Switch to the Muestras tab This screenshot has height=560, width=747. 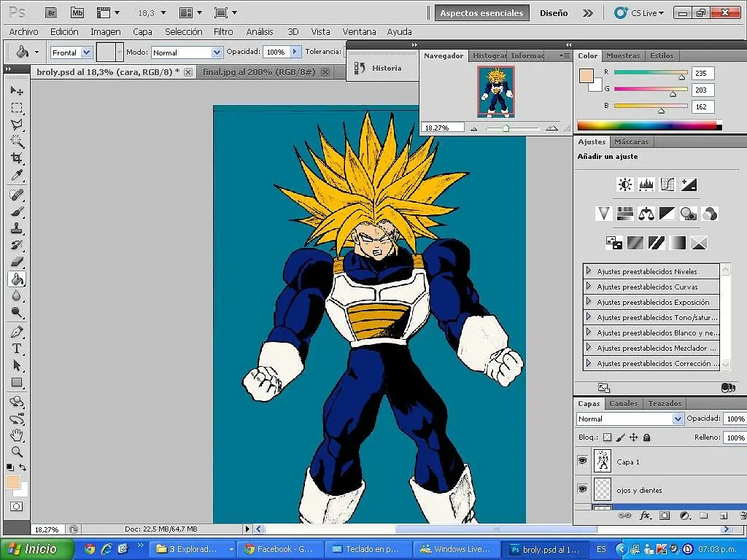coord(623,55)
